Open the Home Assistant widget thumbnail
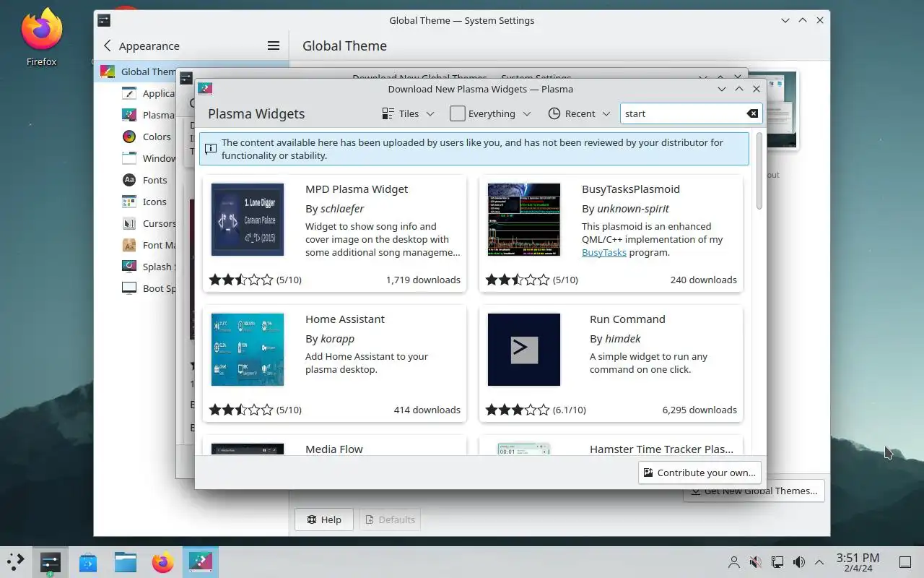924x578 pixels. point(248,350)
